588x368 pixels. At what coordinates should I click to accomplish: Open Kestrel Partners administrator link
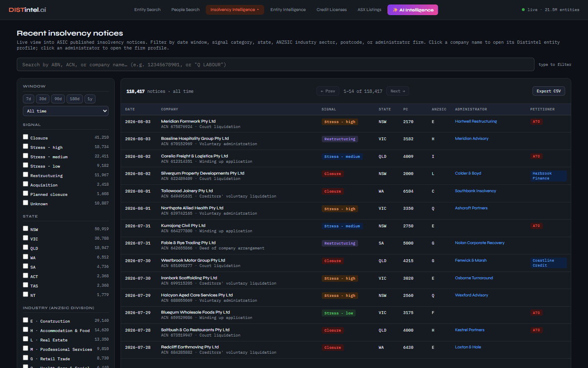point(470,330)
